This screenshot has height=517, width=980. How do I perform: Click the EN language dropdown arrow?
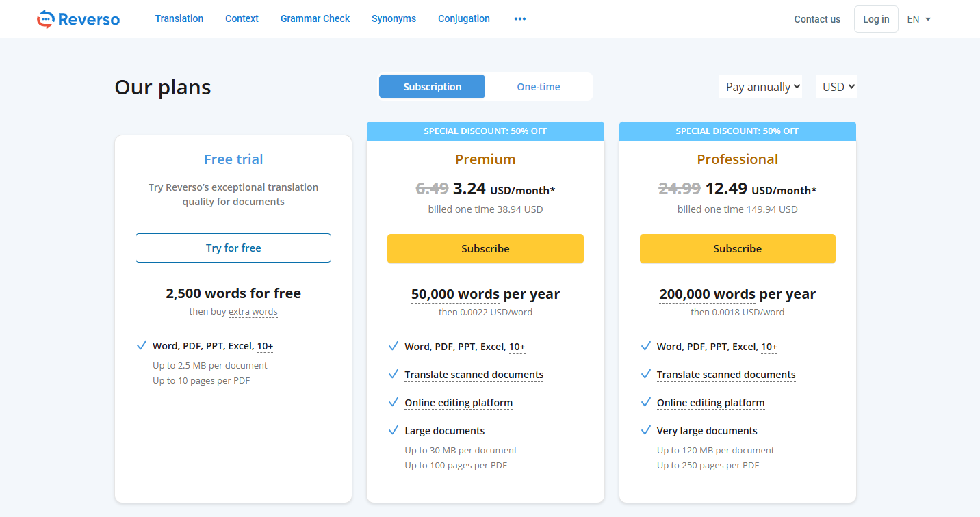(x=928, y=19)
